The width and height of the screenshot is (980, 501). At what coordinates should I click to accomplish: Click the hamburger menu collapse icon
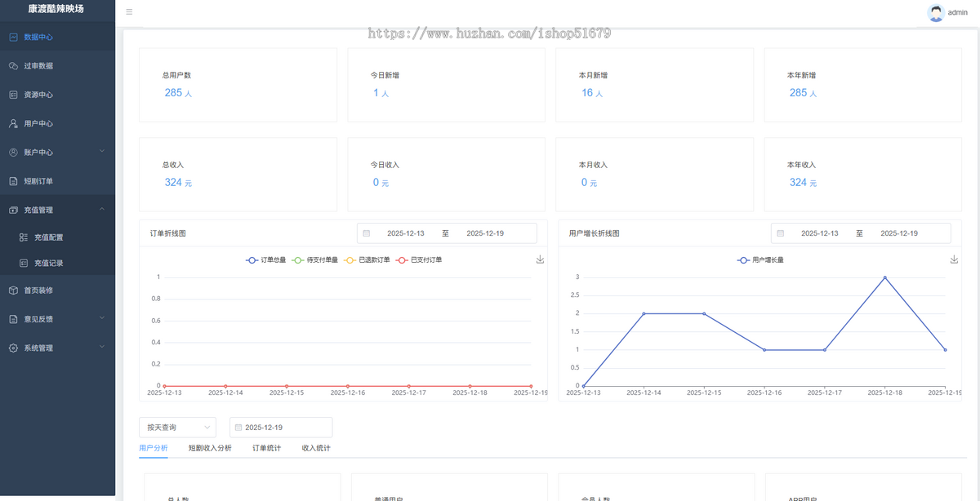[x=129, y=12]
